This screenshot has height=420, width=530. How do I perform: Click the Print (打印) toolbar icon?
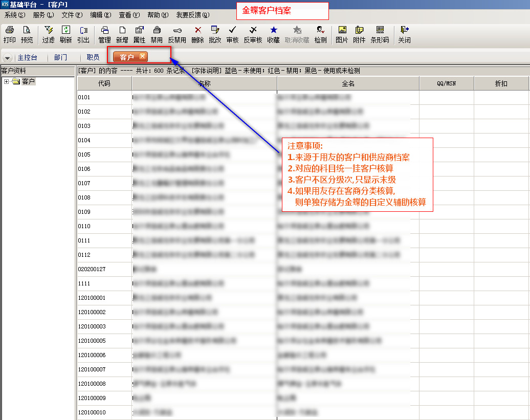pos(9,34)
